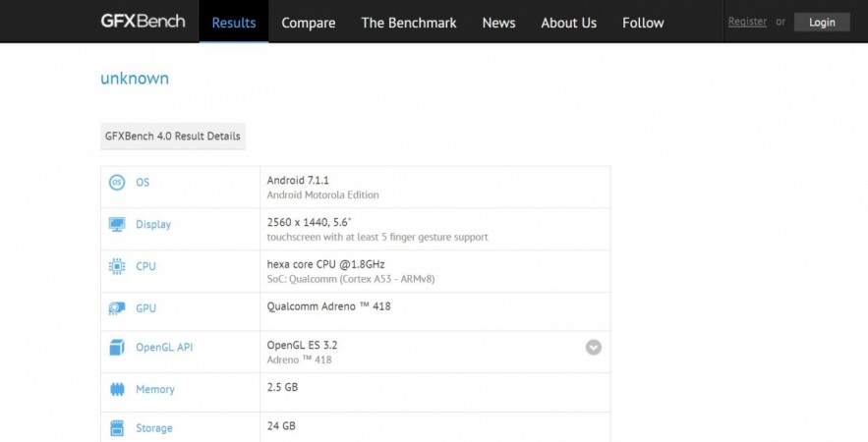Click the Storage label
The image size is (868, 442).
point(154,428)
